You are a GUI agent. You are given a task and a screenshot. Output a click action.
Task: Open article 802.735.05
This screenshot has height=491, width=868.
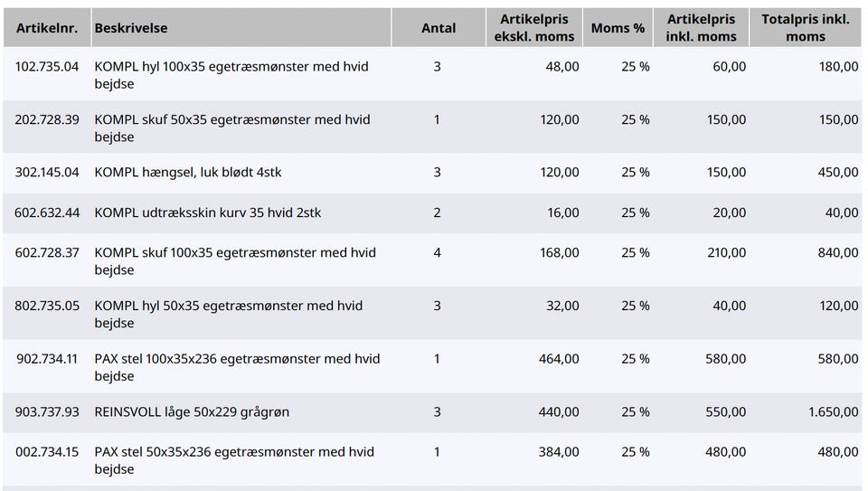[47, 307]
